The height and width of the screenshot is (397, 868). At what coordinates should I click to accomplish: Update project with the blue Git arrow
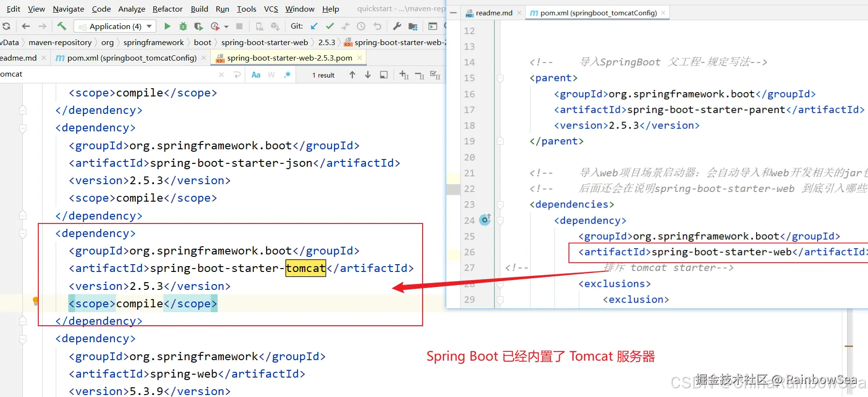click(x=314, y=26)
